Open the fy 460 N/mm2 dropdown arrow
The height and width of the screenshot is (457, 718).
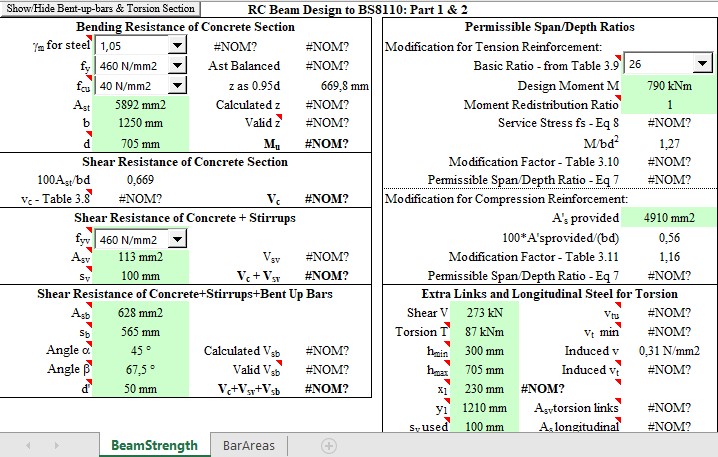177,65
